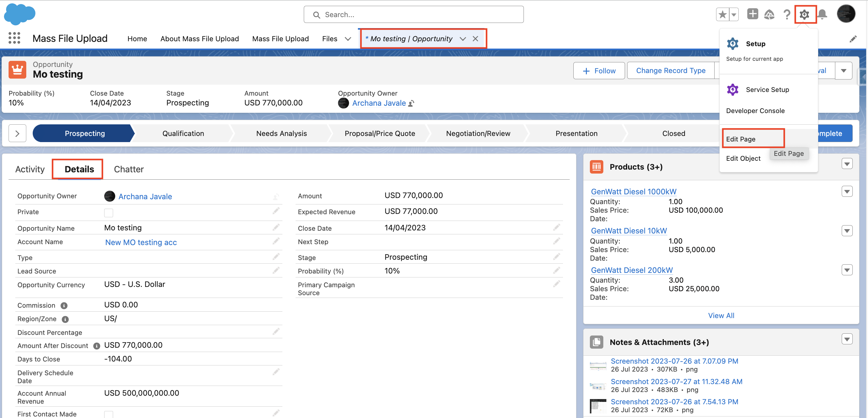The image size is (868, 418).
Task: Click the global Search field
Action: coord(414,14)
